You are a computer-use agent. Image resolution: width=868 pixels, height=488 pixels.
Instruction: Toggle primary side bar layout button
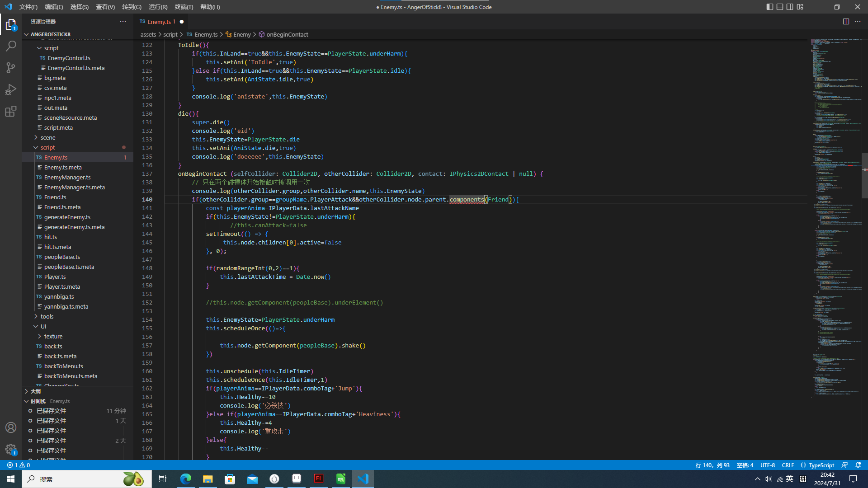point(770,7)
